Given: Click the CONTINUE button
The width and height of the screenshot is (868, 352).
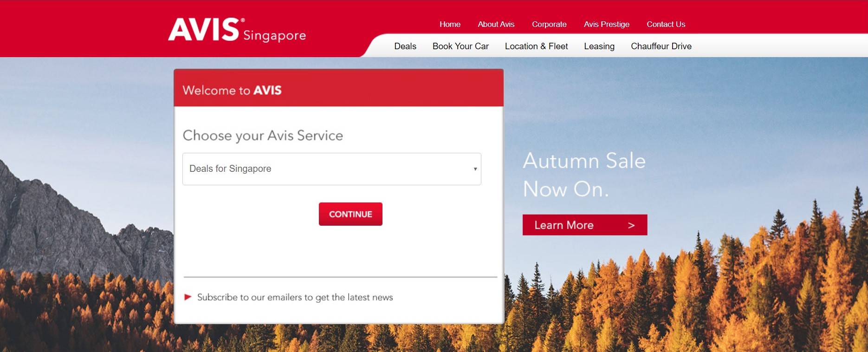Looking at the screenshot, I should [350, 214].
